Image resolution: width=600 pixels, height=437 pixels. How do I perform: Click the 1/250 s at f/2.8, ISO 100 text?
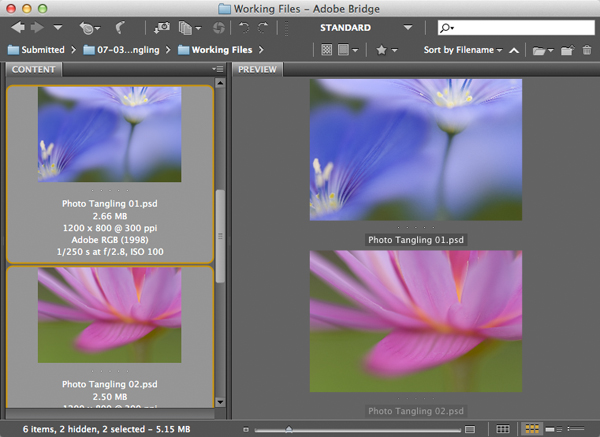tap(109, 252)
